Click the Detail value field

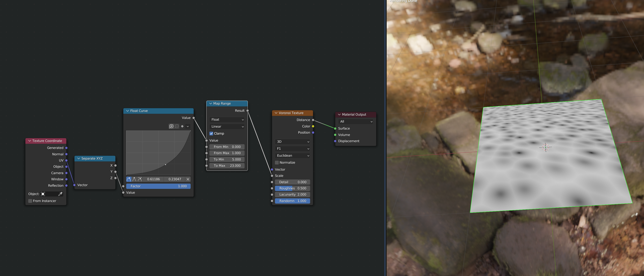point(292,182)
